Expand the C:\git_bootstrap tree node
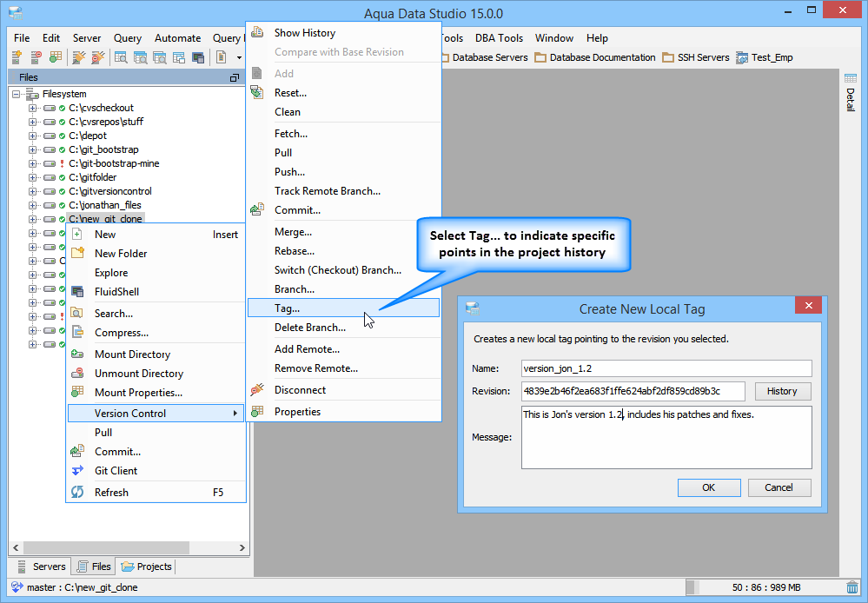868x603 pixels. [33, 149]
